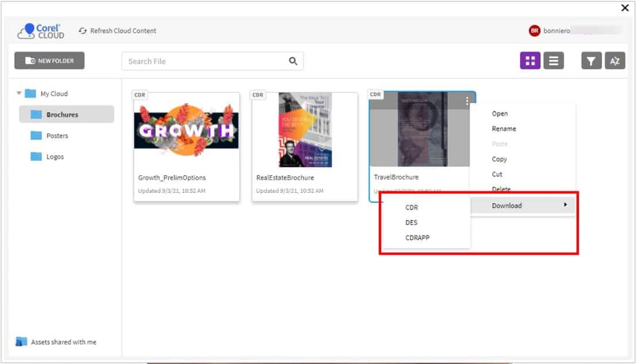Open the Download submenu

click(x=506, y=205)
